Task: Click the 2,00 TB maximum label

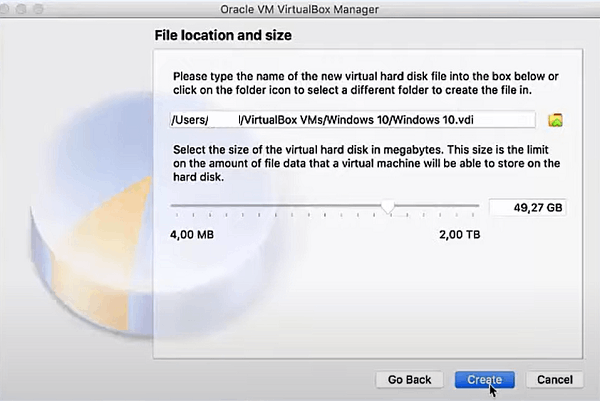Action: (x=459, y=235)
